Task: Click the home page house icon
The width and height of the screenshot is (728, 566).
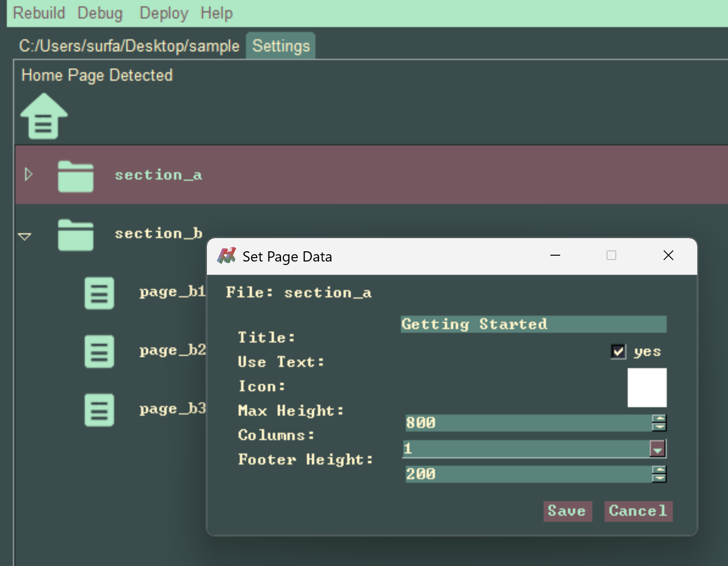Action: (x=43, y=117)
